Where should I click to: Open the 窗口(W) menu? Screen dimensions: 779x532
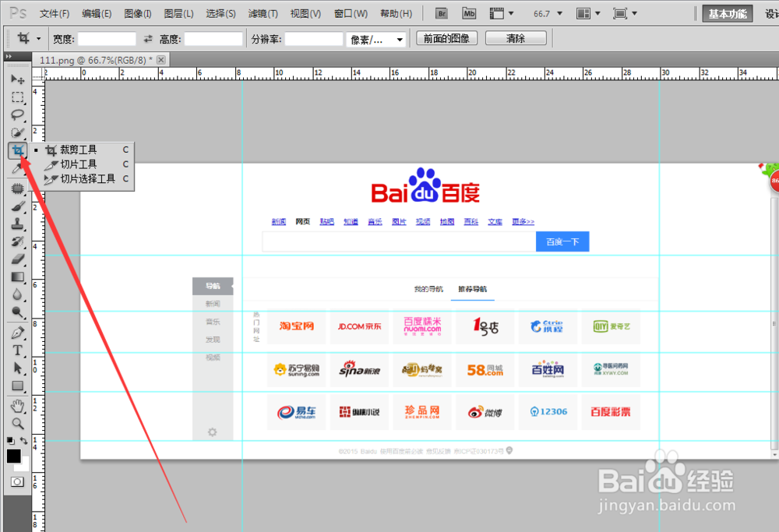(351, 14)
